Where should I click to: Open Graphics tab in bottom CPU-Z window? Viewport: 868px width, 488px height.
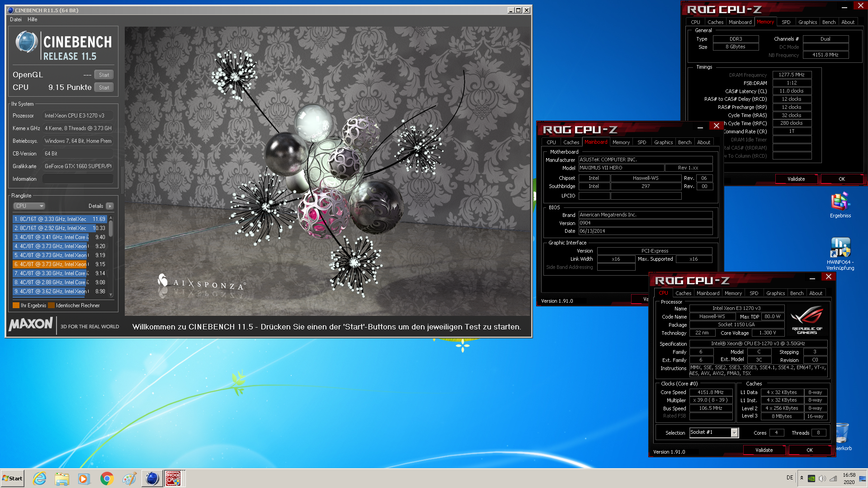point(775,293)
